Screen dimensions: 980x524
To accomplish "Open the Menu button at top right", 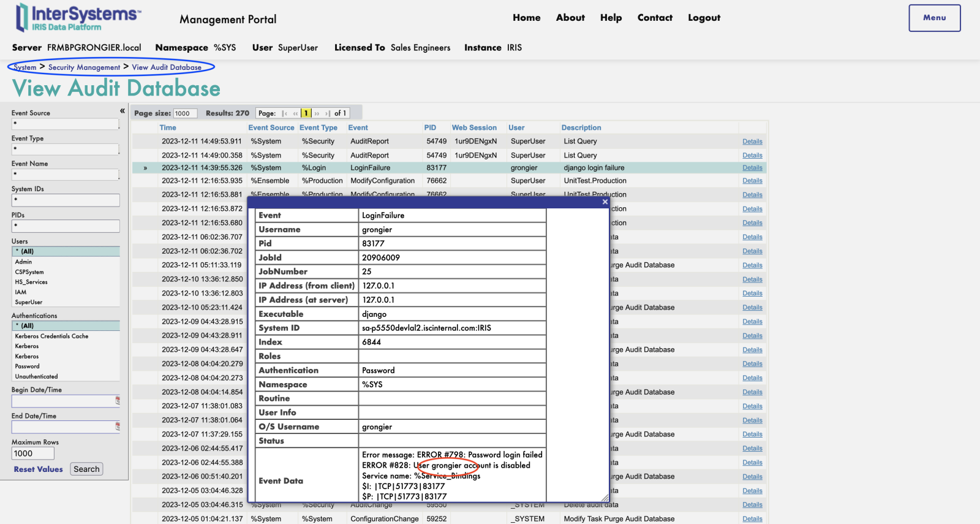I will pyautogui.click(x=934, y=18).
